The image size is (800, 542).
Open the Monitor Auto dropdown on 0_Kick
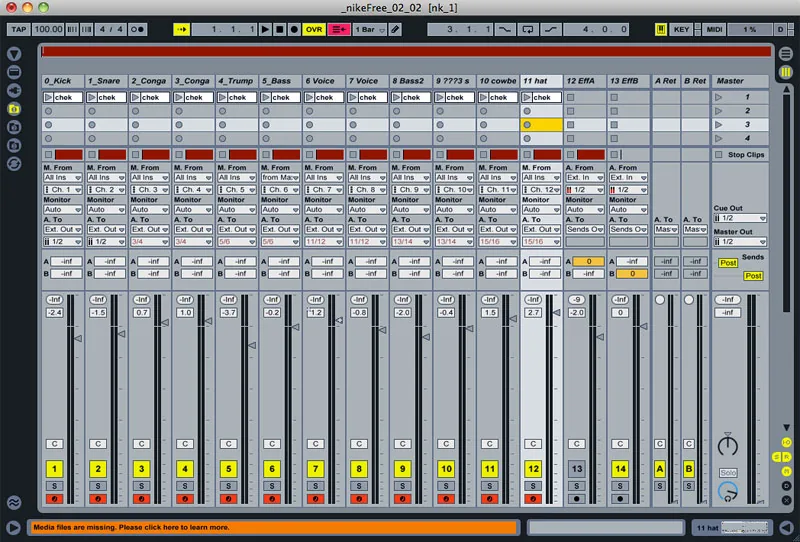[61, 210]
